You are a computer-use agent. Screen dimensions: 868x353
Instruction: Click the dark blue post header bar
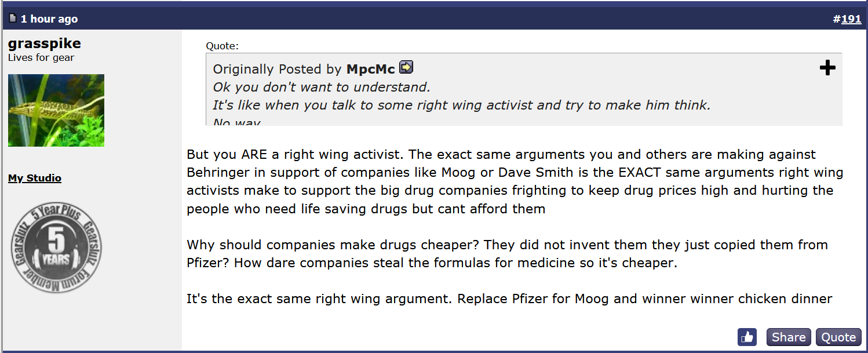[434, 19]
